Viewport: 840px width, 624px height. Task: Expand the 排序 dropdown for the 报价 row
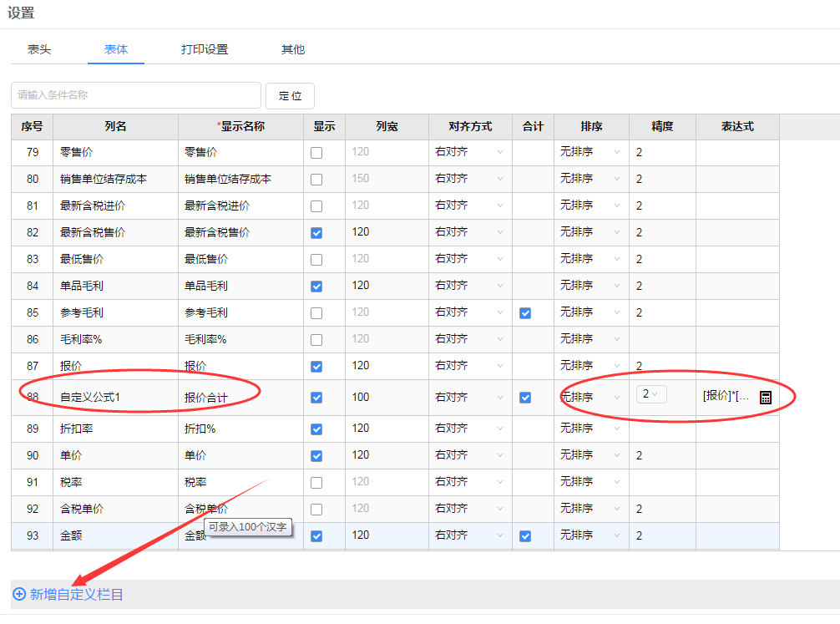click(x=591, y=366)
